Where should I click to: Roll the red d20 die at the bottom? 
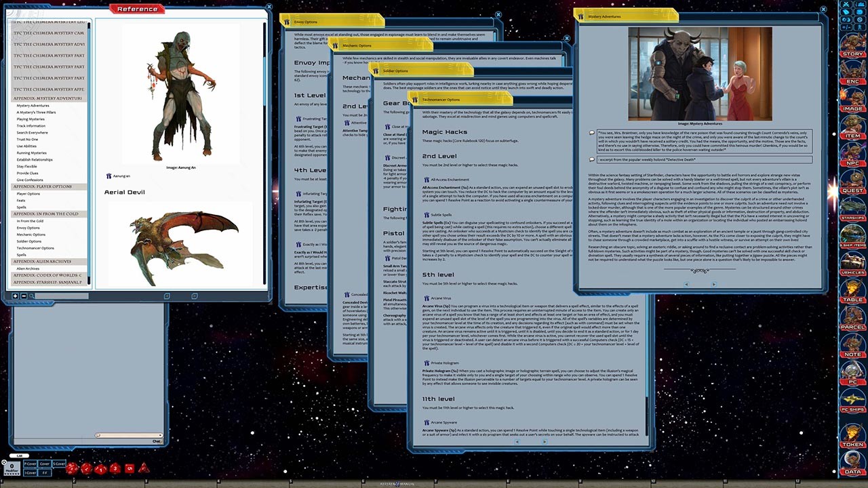tap(72, 468)
